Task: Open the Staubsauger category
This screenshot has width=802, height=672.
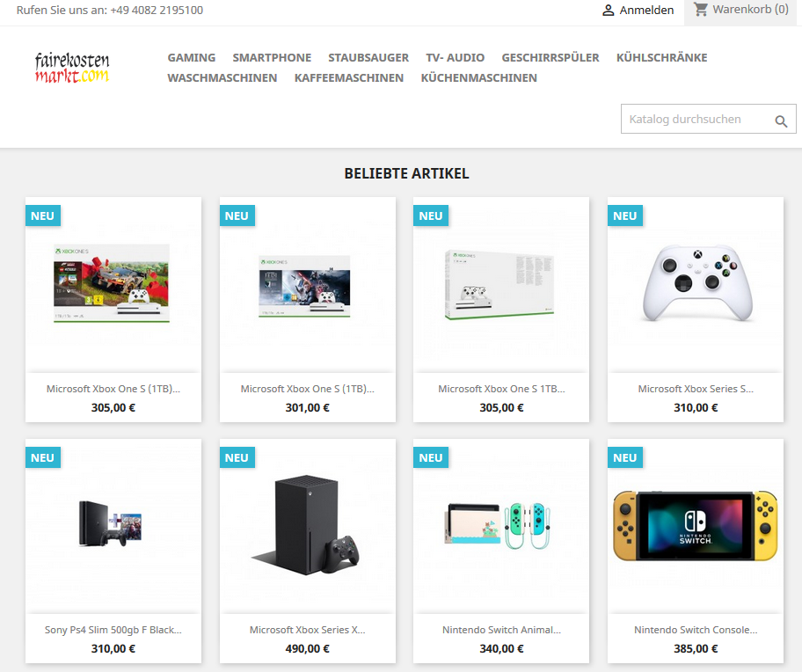Action: 368,58
